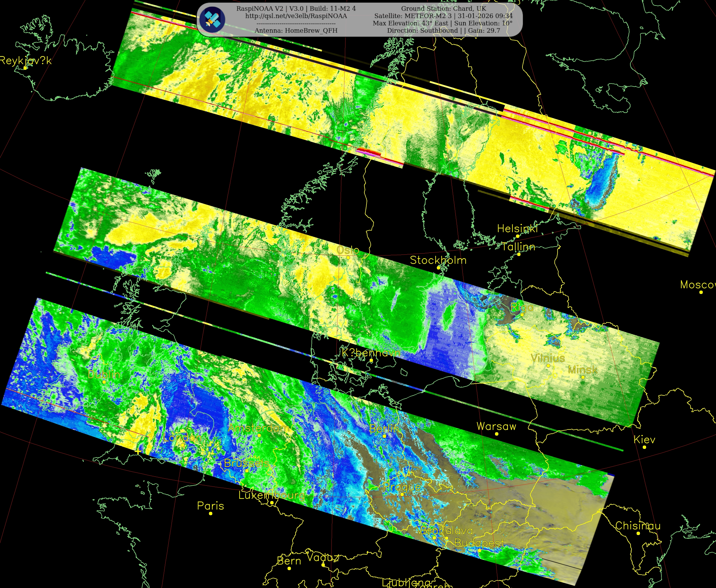Click the yellow ground station cross marker
Screen dimensions: 716x588
point(138,452)
